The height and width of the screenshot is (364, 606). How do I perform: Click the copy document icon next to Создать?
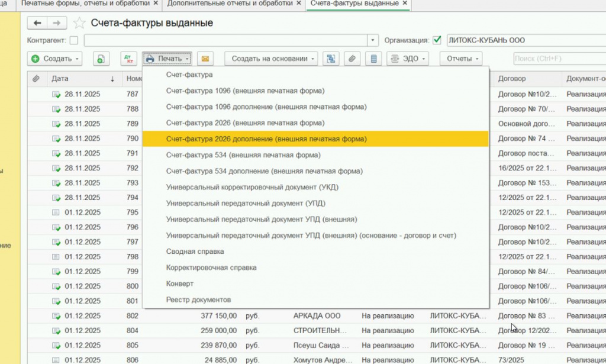(x=101, y=59)
